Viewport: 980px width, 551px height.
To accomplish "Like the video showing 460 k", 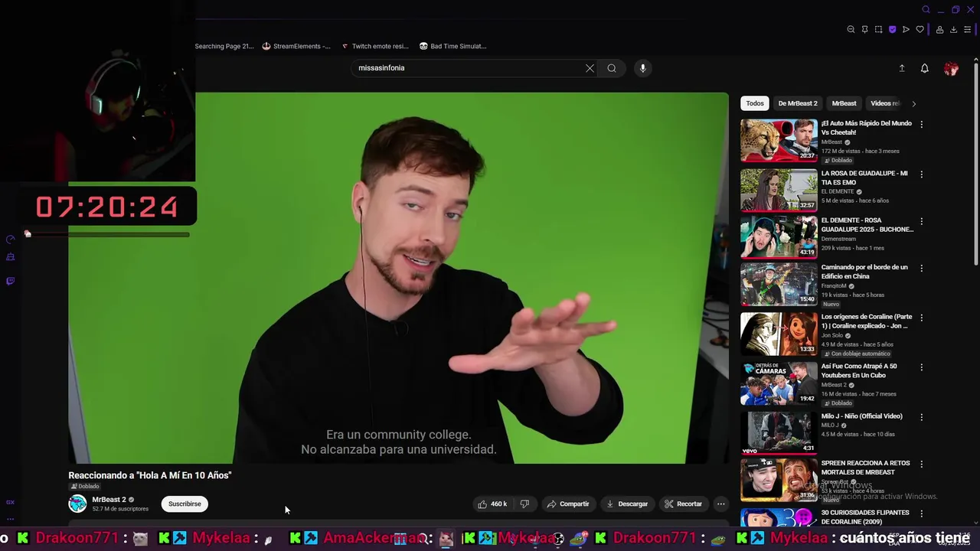I will 492,504.
